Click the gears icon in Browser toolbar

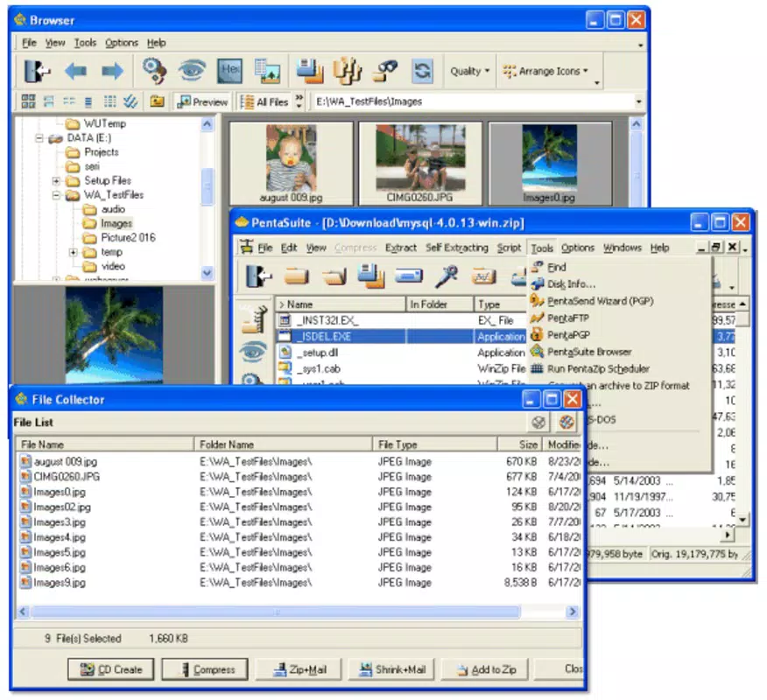coord(155,70)
